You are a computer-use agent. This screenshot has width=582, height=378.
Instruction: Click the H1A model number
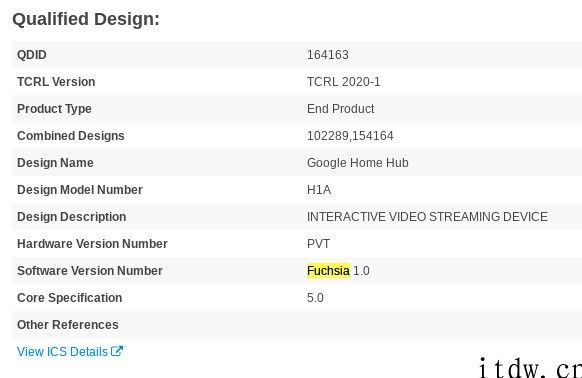point(319,190)
